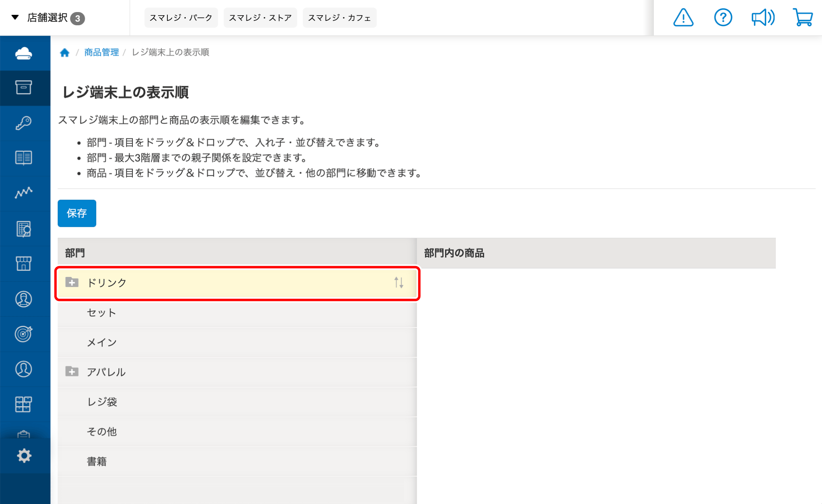Screen dimensions: 822x504
Task: Open the shopping cart icon
Action: (x=803, y=18)
